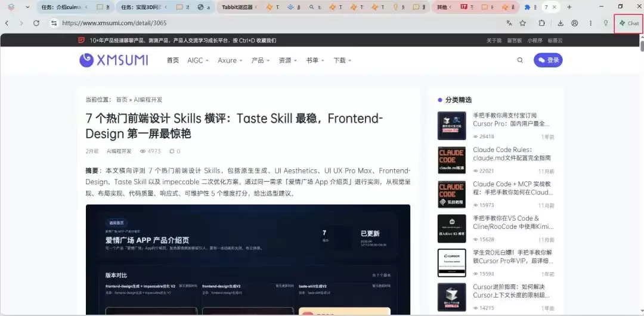Open the downloads icon in the toolbar
The width and height of the screenshot is (644, 316).
pyautogui.click(x=561, y=23)
